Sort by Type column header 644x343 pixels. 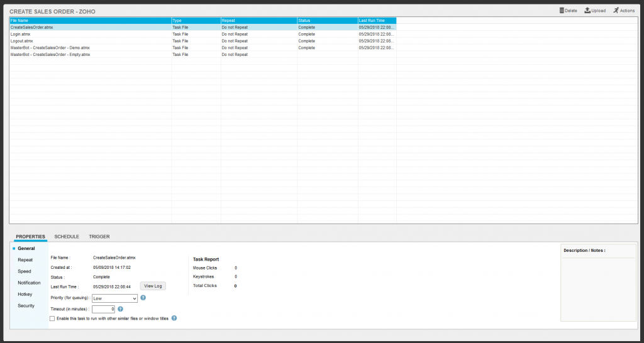196,21
